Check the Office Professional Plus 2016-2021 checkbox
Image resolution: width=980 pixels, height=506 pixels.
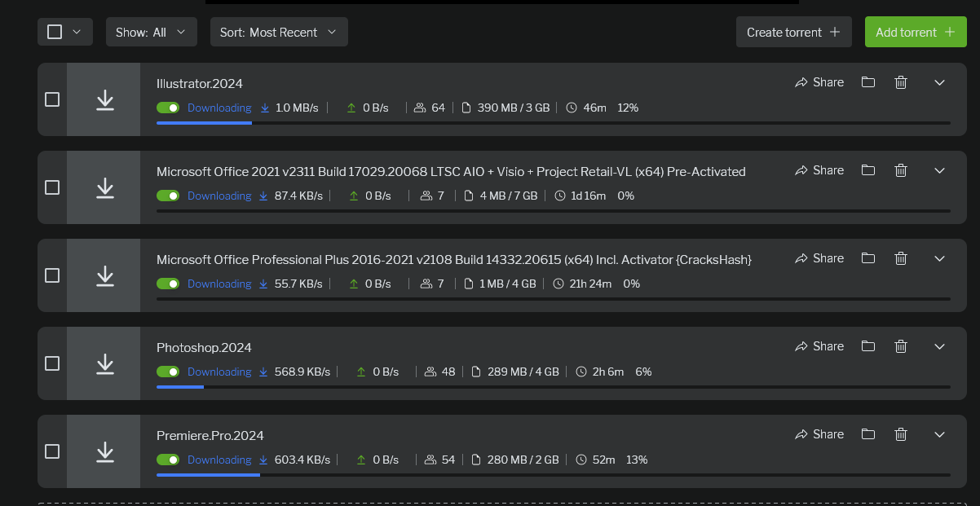(52, 275)
